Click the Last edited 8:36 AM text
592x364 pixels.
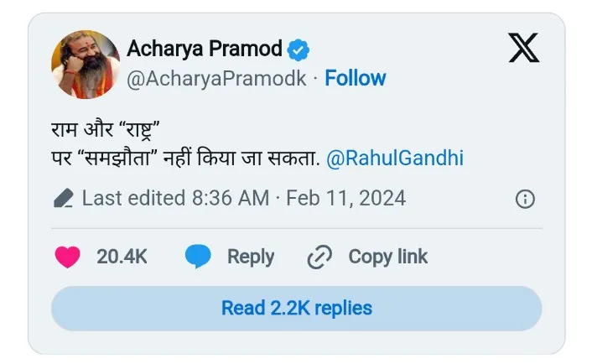point(175,199)
